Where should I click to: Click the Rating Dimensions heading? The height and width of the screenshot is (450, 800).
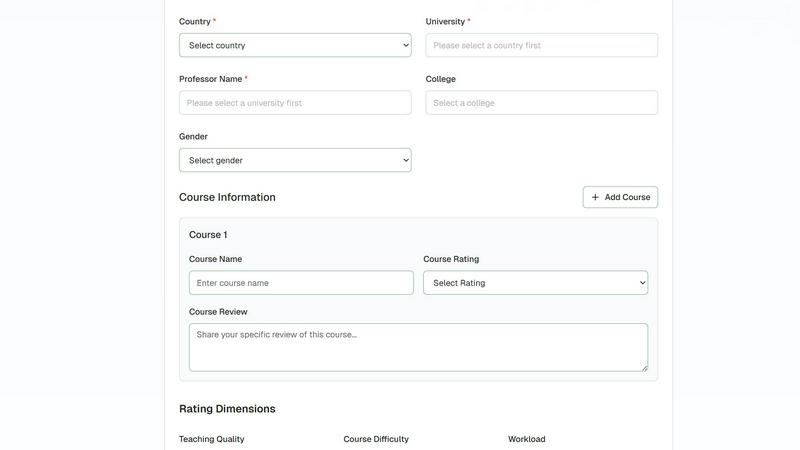(x=227, y=409)
